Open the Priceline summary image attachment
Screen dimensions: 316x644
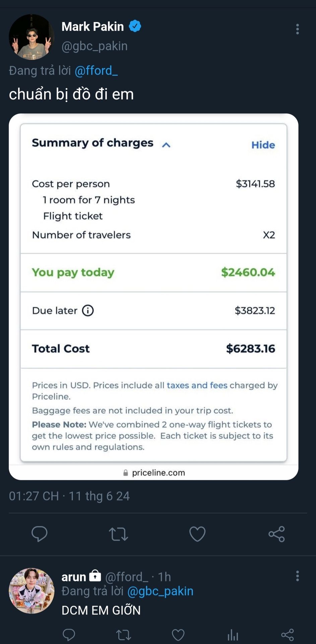[153, 297]
